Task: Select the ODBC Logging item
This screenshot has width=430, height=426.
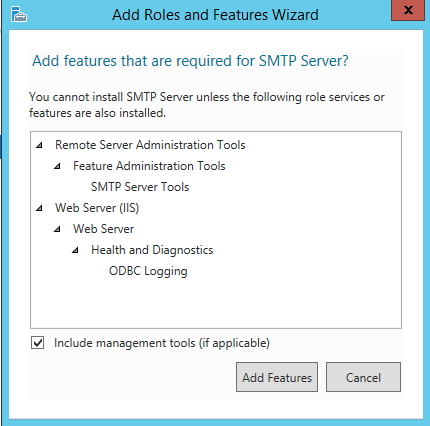Action: pyautogui.click(x=148, y=271)
